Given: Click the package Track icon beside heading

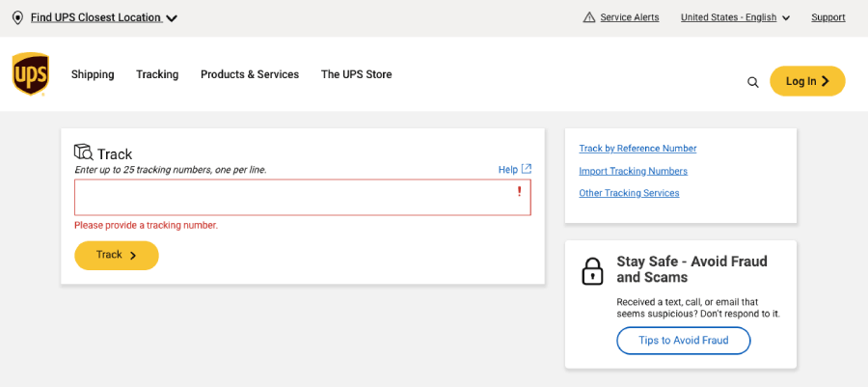Looking at the screenshot, I should coord(84,152).
